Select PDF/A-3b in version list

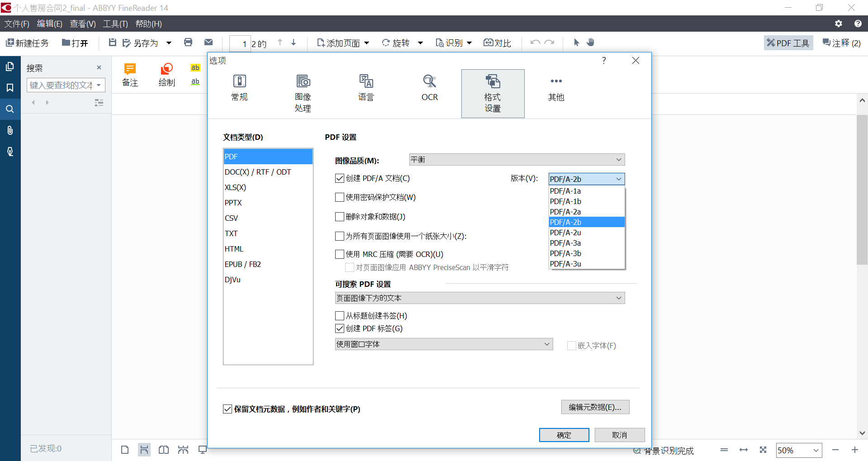[x=587, y=253]
